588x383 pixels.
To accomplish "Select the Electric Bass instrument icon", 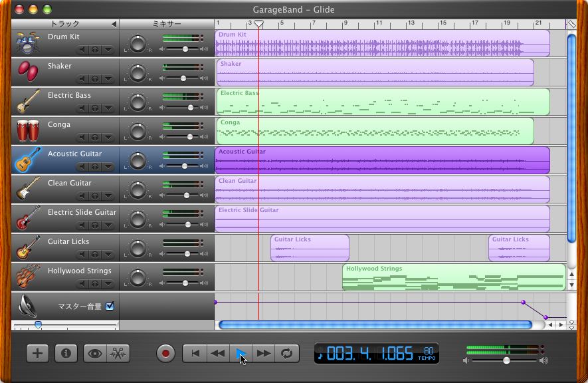I will (28, 101).
